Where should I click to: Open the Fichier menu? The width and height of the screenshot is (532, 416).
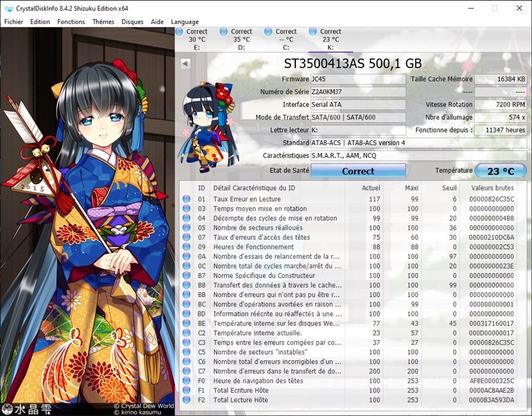[14, 22]
